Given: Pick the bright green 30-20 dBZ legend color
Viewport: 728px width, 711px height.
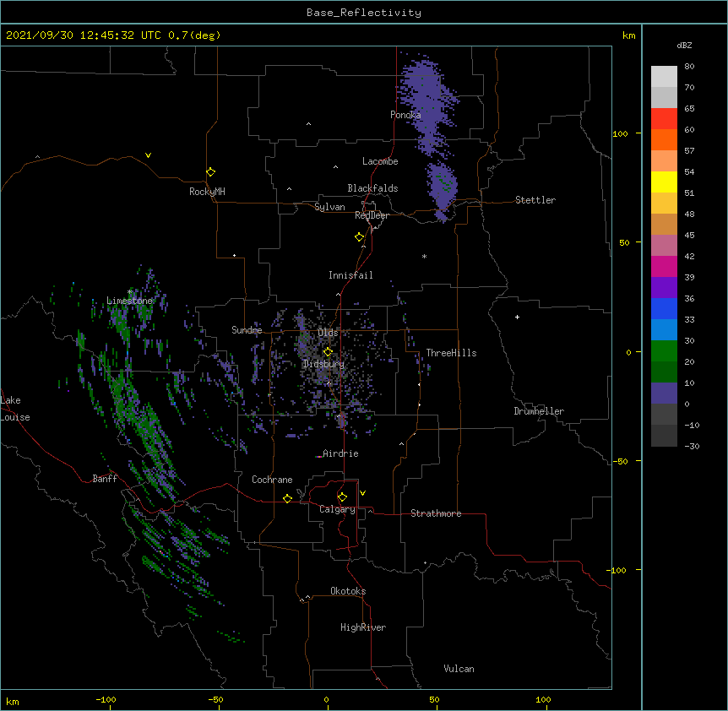Looking at the screenshot, I should click(664, 351).
